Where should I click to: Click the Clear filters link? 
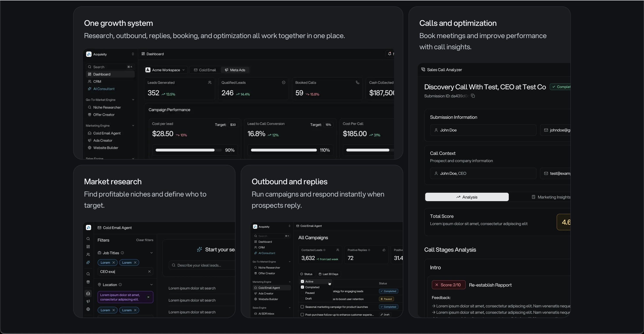pyautogui.click(x=145, y=240)
